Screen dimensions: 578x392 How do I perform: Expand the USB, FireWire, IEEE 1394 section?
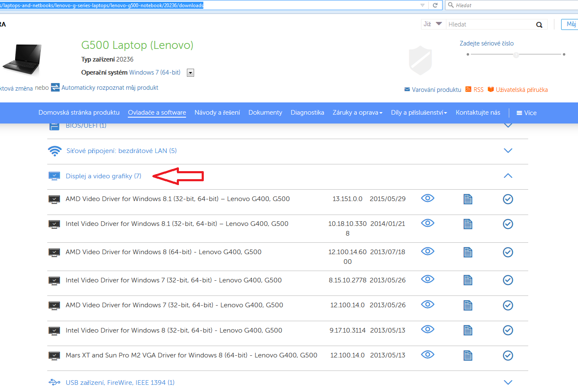(508, 382)
